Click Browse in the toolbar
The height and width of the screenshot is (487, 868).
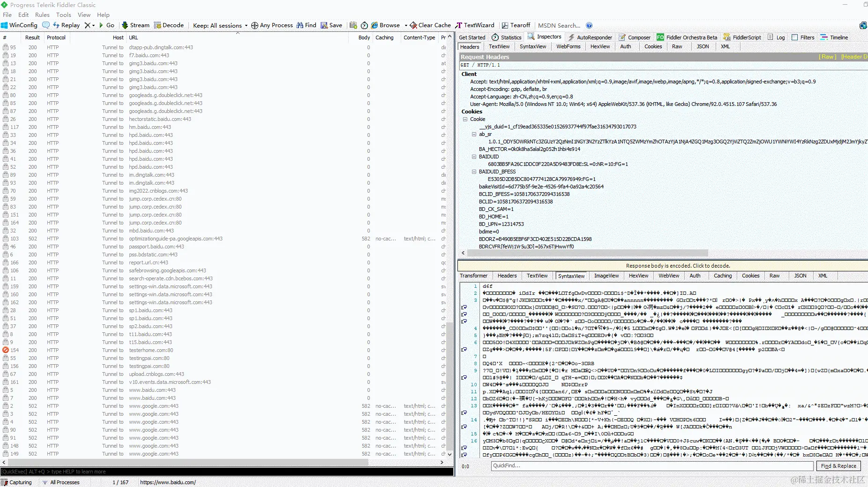[385, 25]
